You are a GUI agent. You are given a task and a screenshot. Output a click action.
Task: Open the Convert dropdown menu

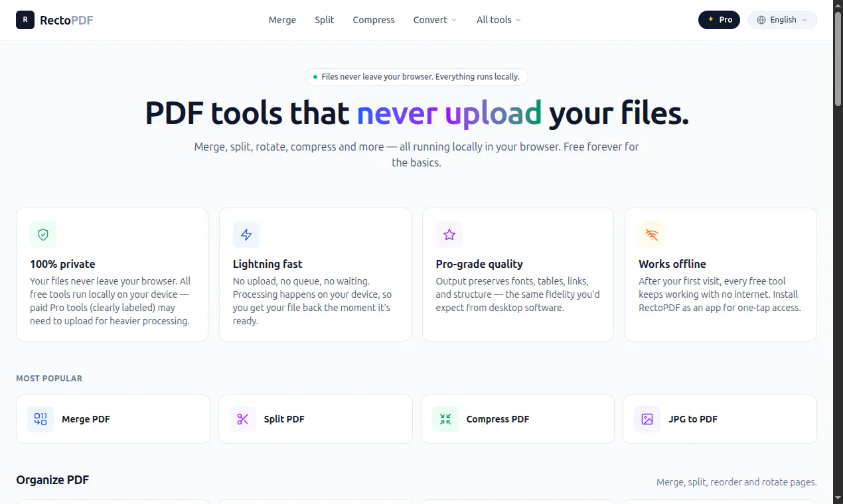435,20
